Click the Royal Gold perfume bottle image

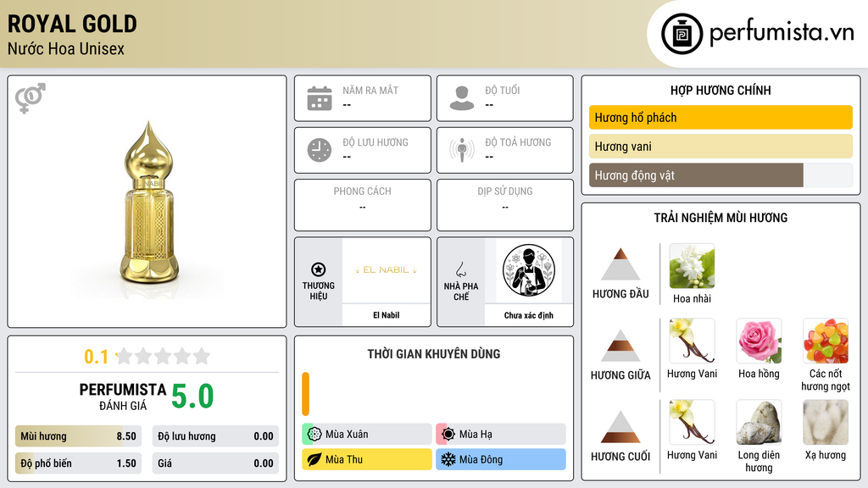(149, 203)
